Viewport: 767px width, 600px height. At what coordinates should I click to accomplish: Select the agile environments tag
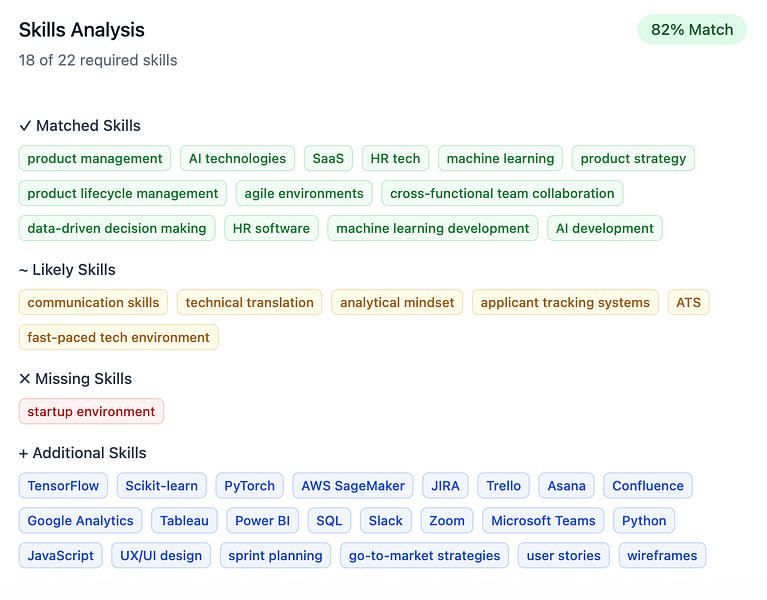(x=304, y=193)
